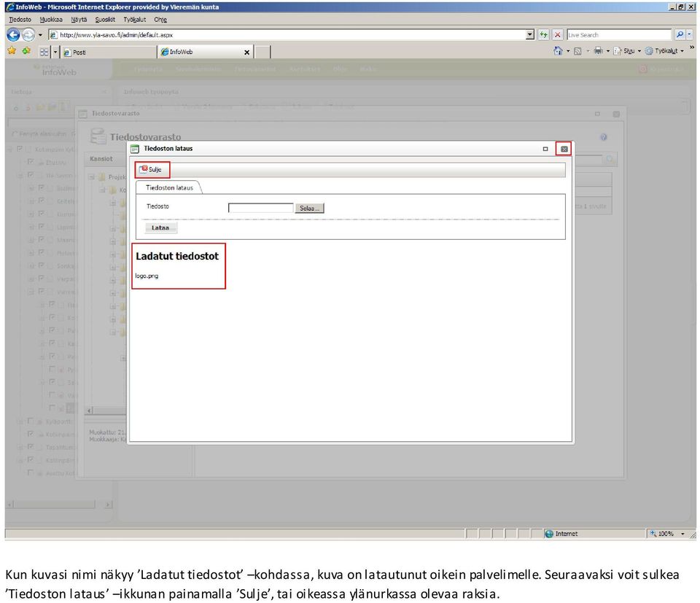The image size is (700, 603).
Task: Click the Quick Tabs grid icon
Action: tap(44, 52)
